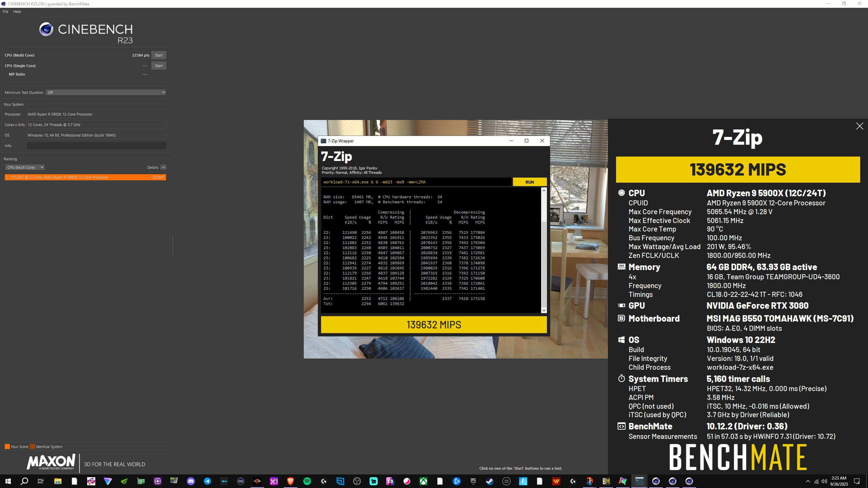Click the 7-Zip Wrapper title bar icon
This screenshot has height=488, width=868.
(x=323, y=141)
